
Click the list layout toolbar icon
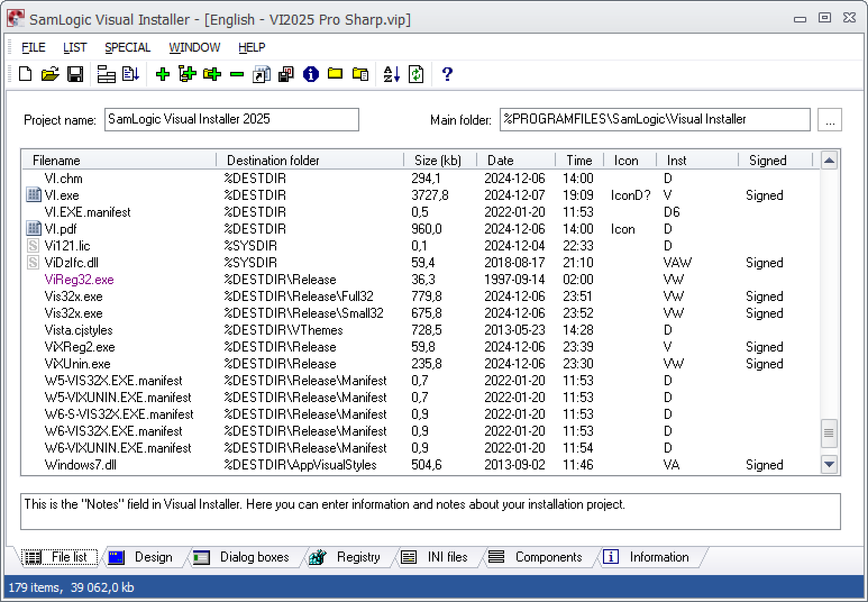click(x=106, y=74)
